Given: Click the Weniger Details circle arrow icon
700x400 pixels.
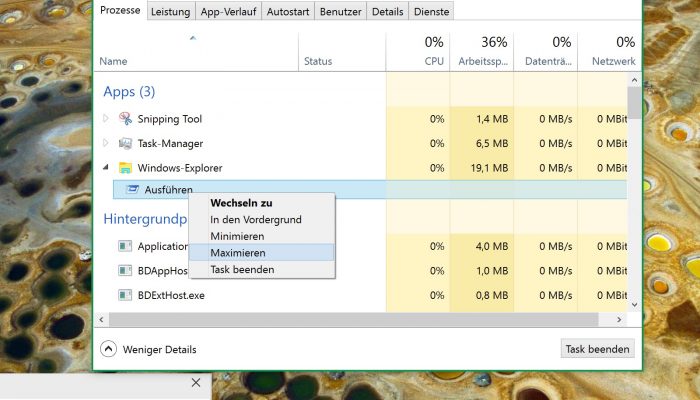Looking at the screenshot, I should (108, 349).
